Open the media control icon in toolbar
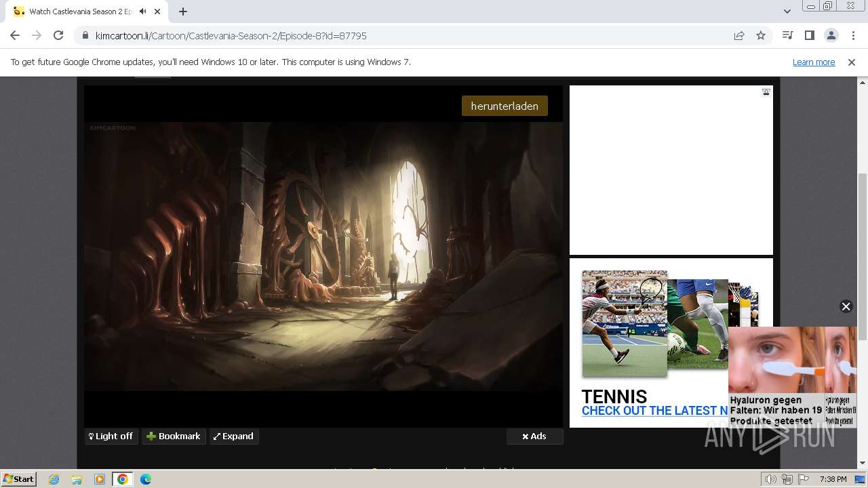 [x=787, y=36]
